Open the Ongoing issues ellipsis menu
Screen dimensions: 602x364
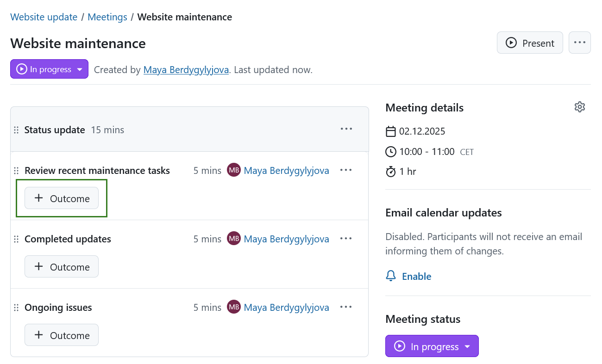click(346, 307)
